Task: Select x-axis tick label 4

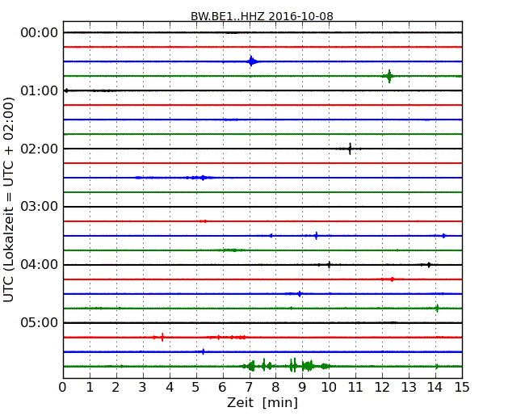Action: (x=170, y=387)
